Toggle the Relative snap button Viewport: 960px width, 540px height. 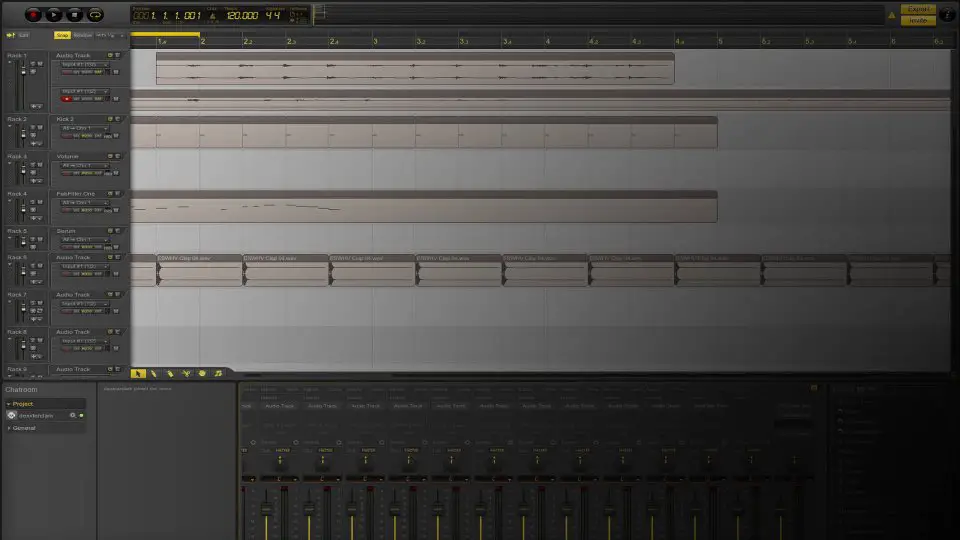83,36
